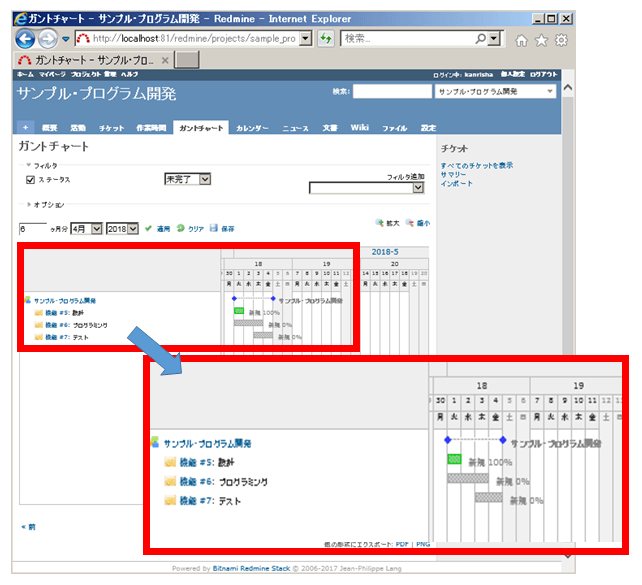Screen dimensions: 642x585
Task: Click the kanrisha user link
Action: pos(479,75)
